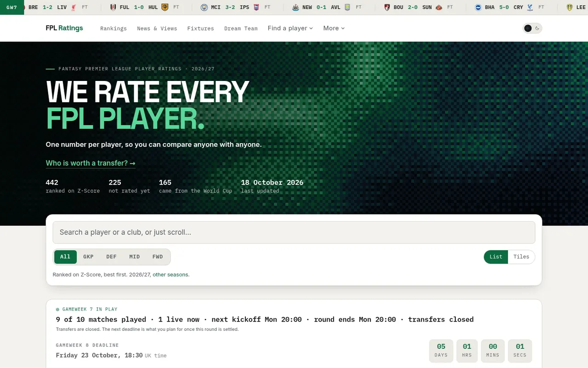The width and height of the screenshot is (588, 368).
Task: Click the Leeds crest in the ticker
Action: 570,7
